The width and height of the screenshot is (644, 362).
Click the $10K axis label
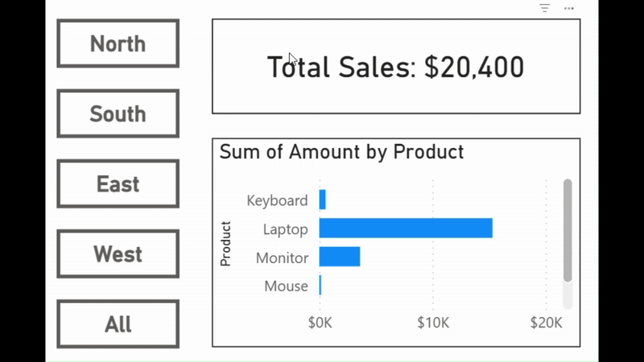433,323
